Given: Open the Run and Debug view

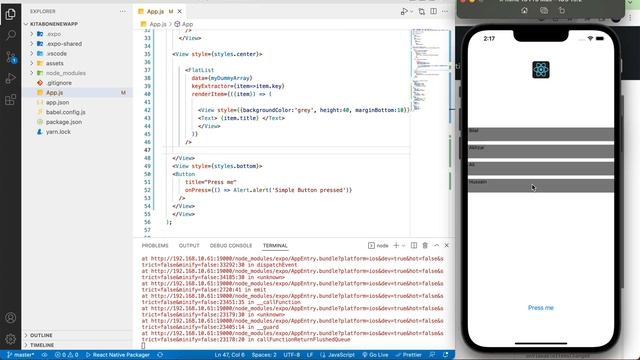Looking at the screenshot, I should pos(11,78).
